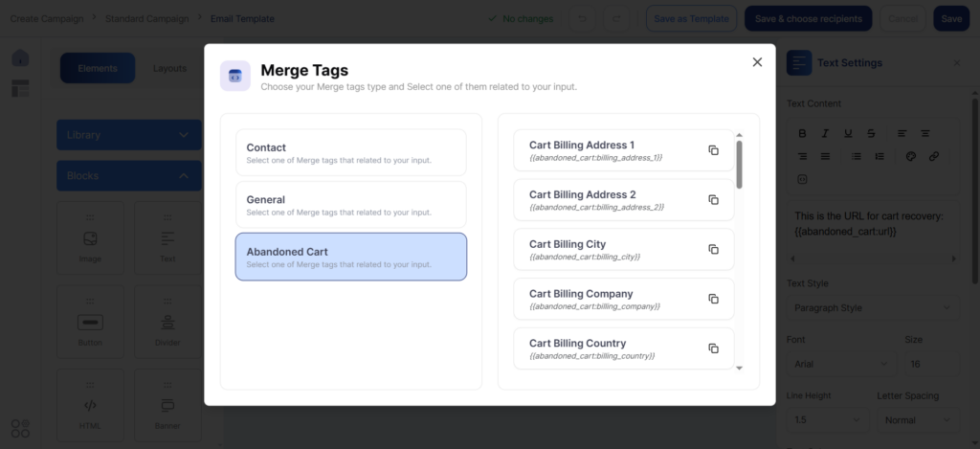980x449 pixels.
Task: Copy the Cart Billing Country tag
Action: [713, 348]
